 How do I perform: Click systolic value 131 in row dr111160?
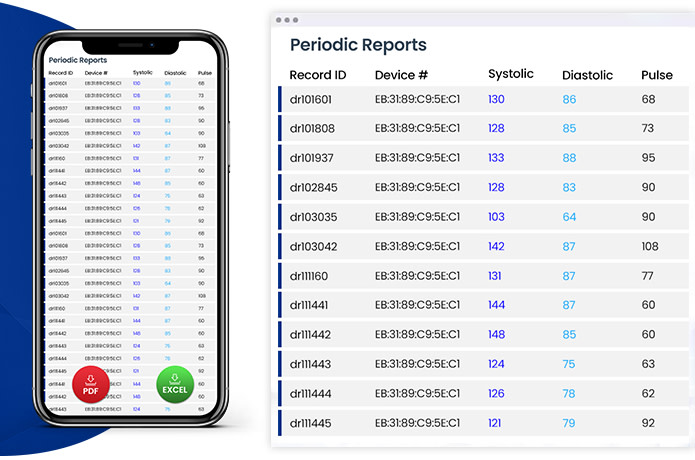click(495, 276)
